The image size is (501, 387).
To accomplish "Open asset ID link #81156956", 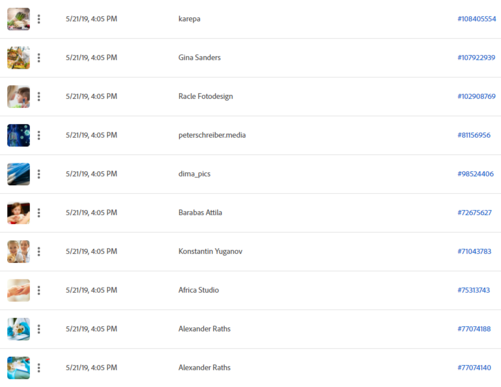I will tap(474, 135).
